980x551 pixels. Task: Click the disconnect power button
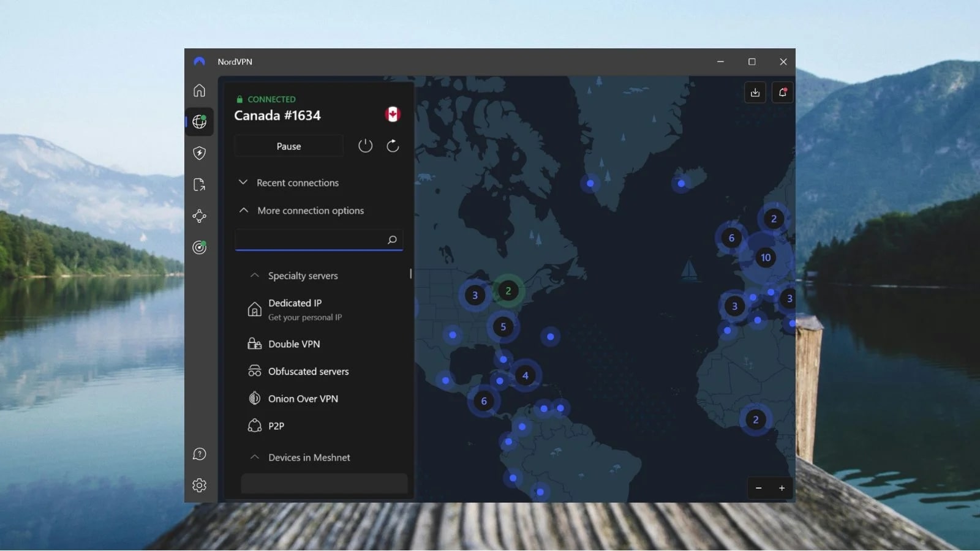pyautogui.click(x=365, y=146)
